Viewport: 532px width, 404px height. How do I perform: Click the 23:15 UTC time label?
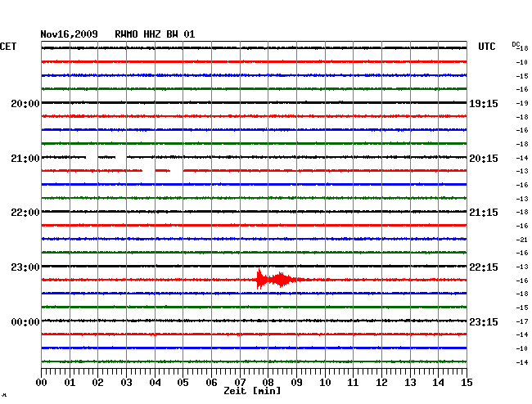point(484,322)
